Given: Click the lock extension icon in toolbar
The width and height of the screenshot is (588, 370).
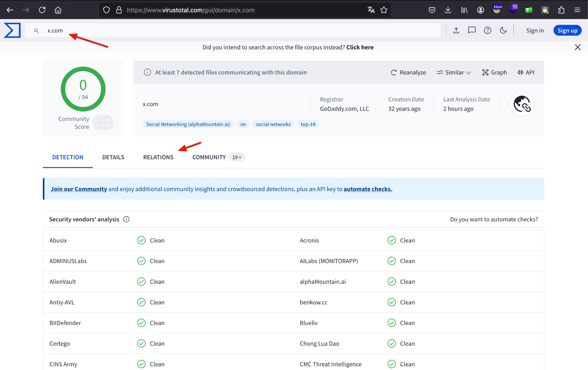Looking at the screenshot, I should tap(545, 10).
